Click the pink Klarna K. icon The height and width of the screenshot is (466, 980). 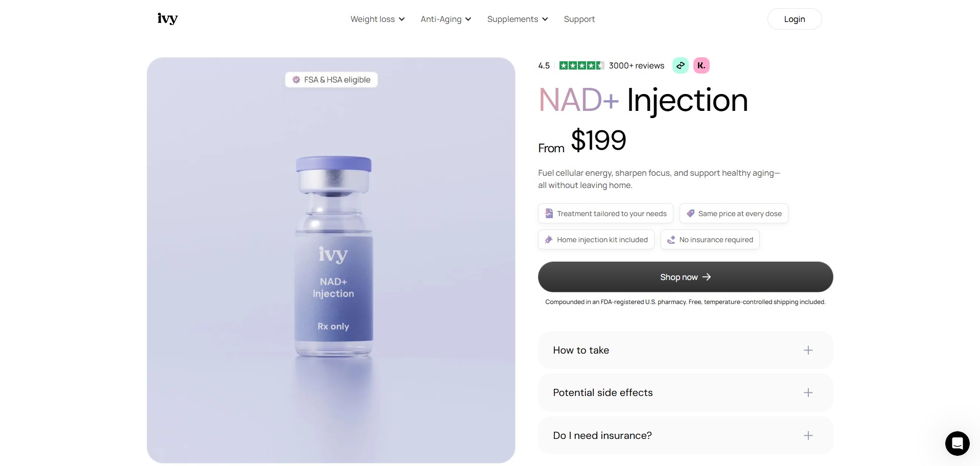pyautogui.click(x=701, y=65)
